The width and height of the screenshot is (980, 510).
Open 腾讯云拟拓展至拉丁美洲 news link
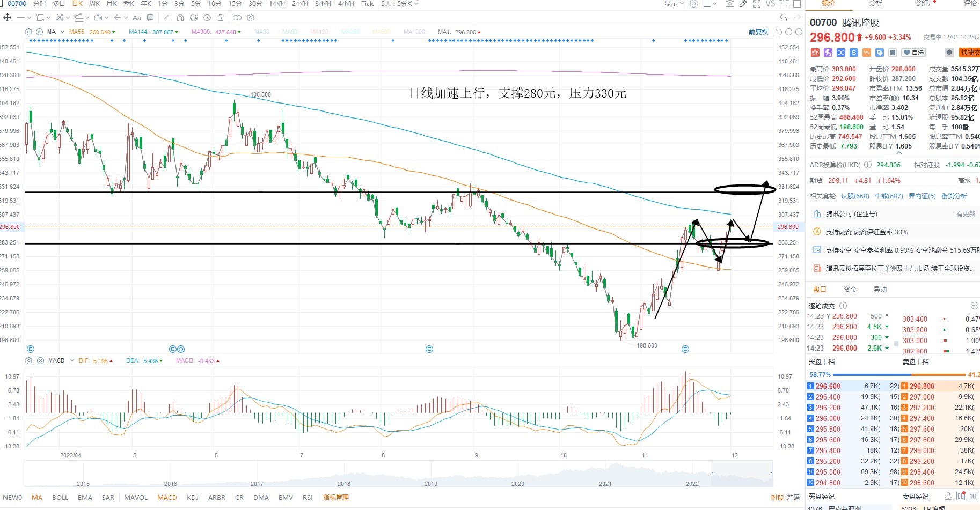point(900,268)
